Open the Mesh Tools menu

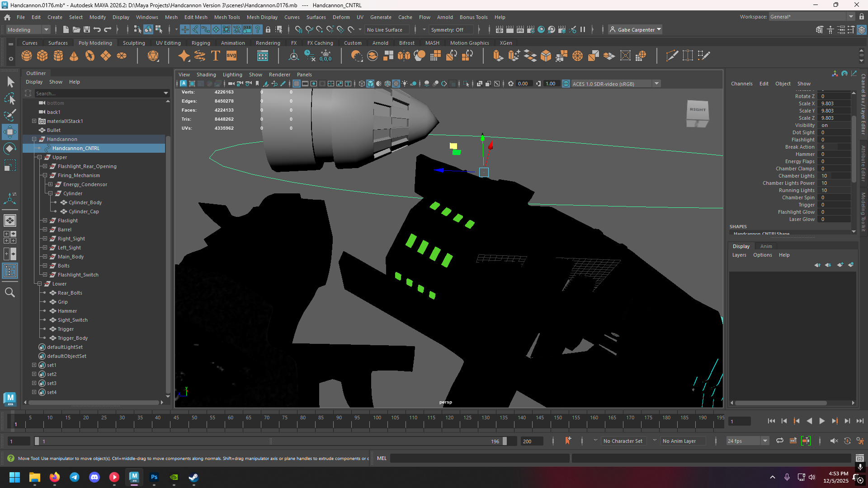227,17
